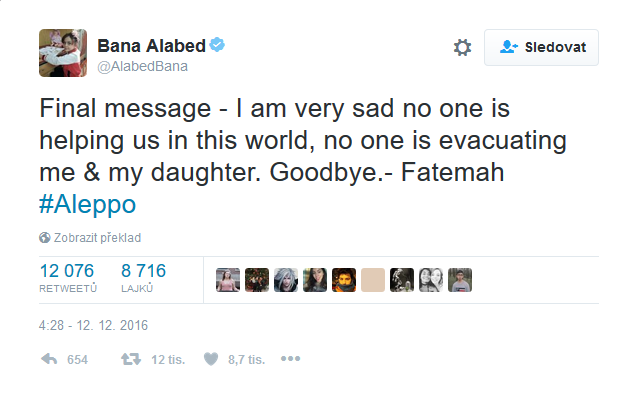Viewport: 637px width, 398px height.
Task: View the 12 076 retweets list
Action: tap(68, 278)
